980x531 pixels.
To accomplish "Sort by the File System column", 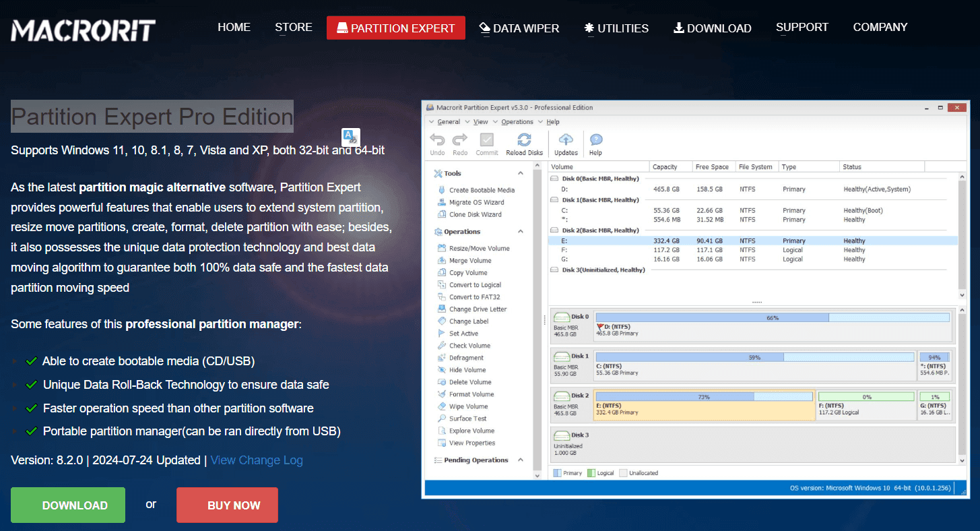I will tap(756, 166).
